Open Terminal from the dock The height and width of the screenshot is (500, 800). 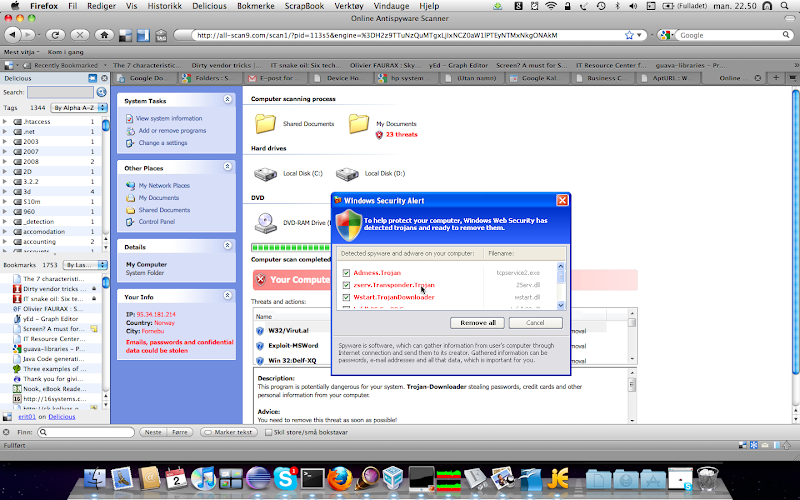tap(312, 479)
